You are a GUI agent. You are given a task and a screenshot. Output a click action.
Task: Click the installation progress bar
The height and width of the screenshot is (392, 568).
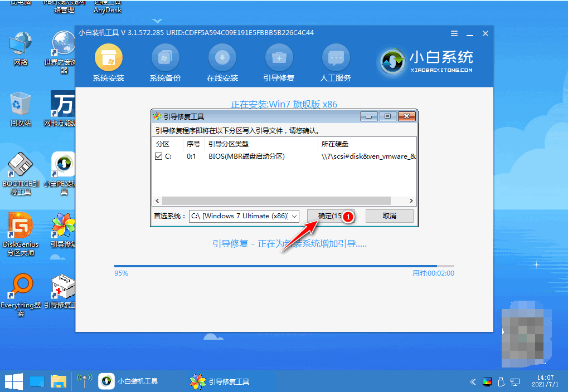click(284, 266)
